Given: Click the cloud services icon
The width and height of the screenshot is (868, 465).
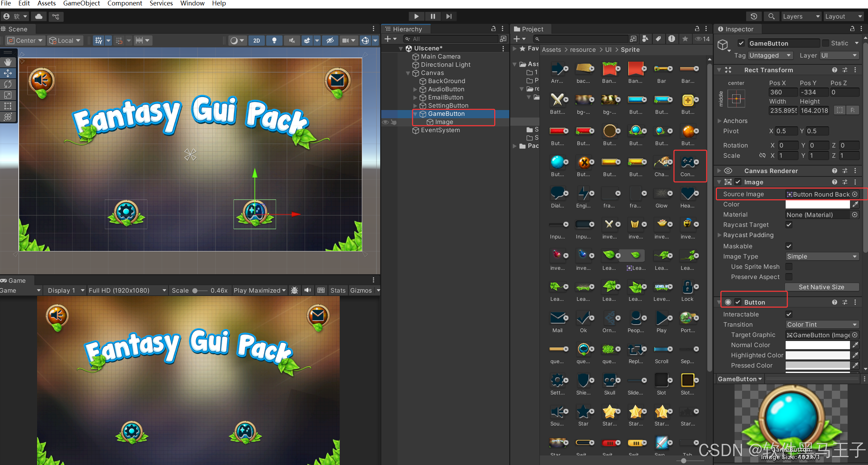Looking at the screenshot, I should tap(39, 16).
